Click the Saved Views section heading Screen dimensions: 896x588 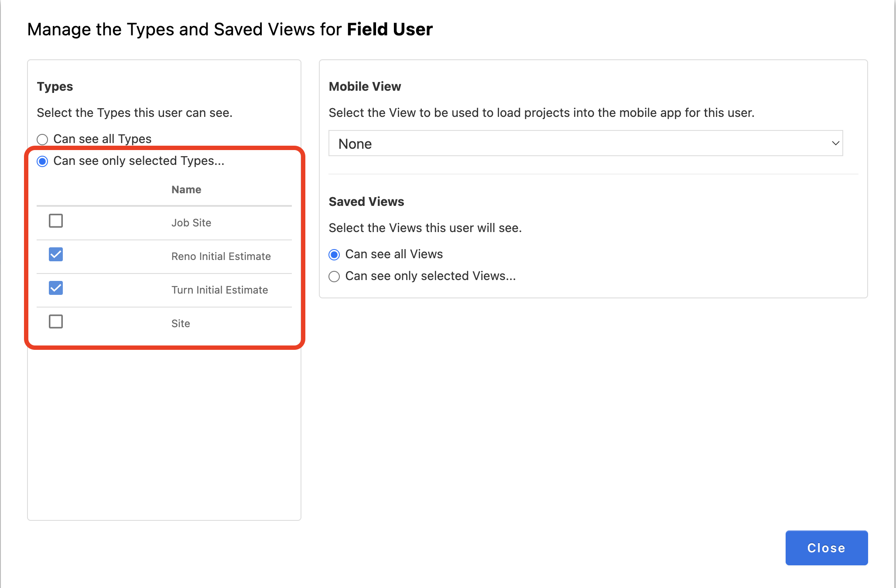[x=366, y=202]
